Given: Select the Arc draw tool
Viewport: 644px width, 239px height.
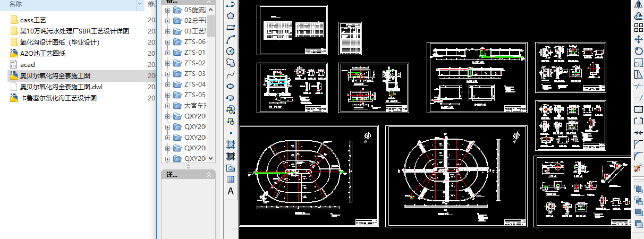Looking at the screenshot, I should pos(231,39).
